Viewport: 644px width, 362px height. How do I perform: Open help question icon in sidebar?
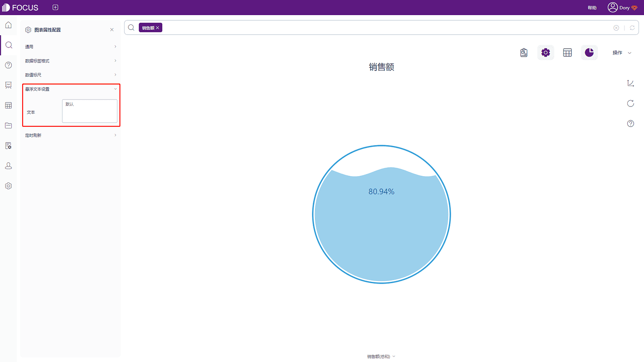pyautogui.click(x=8, y=65)
